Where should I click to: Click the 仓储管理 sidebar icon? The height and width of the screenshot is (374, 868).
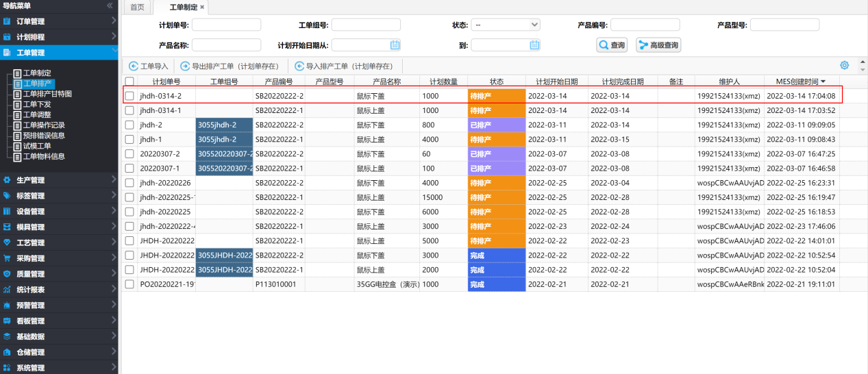(7, 353)
